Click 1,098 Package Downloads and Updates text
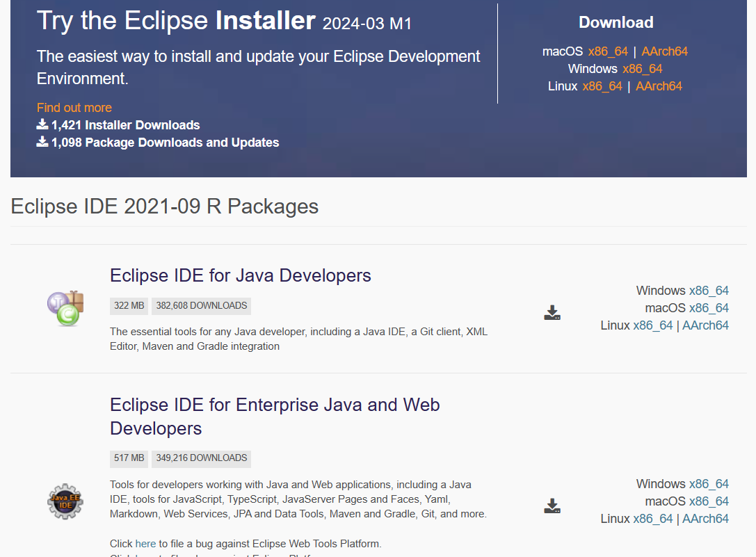The image size is (756, 557). (165, 143)
